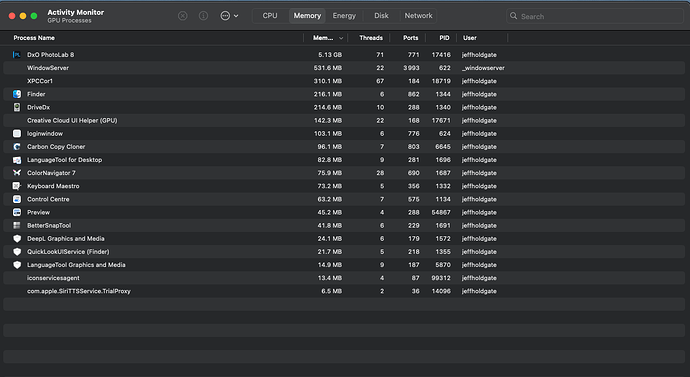Click PID 17416 cell

(x=441, y=55)
